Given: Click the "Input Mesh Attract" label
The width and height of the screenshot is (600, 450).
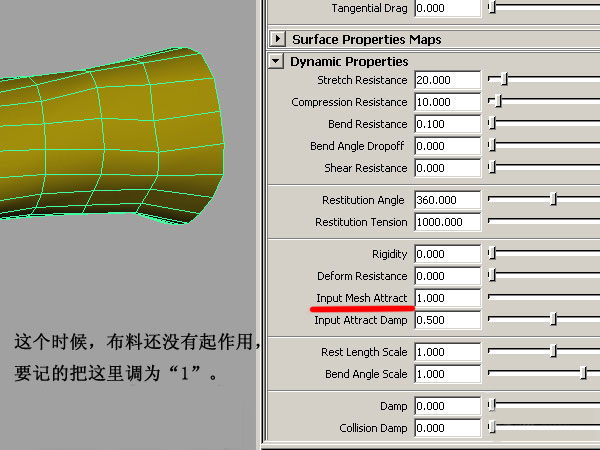Looking at the screenshot, I should tap(362, 298).
